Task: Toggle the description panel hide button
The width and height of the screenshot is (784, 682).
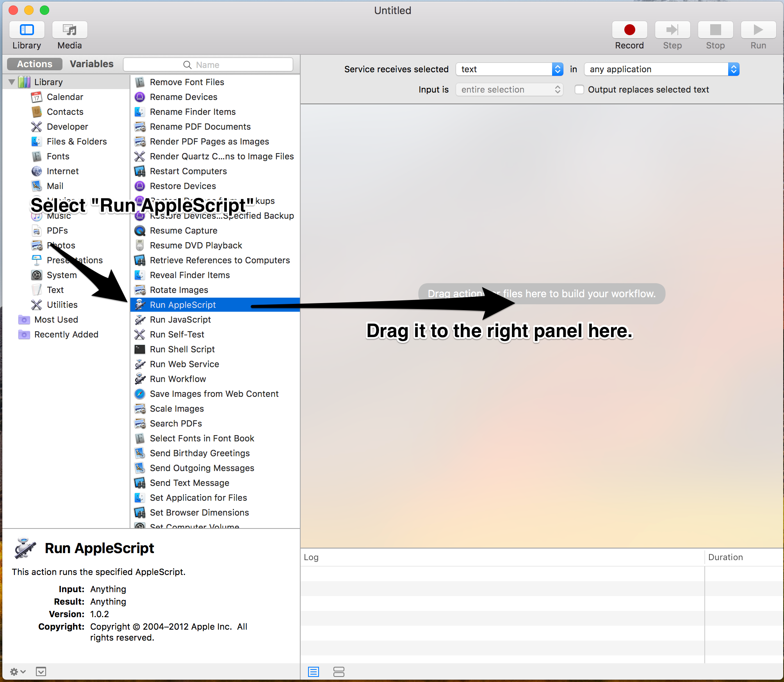Action: [41, 671]
